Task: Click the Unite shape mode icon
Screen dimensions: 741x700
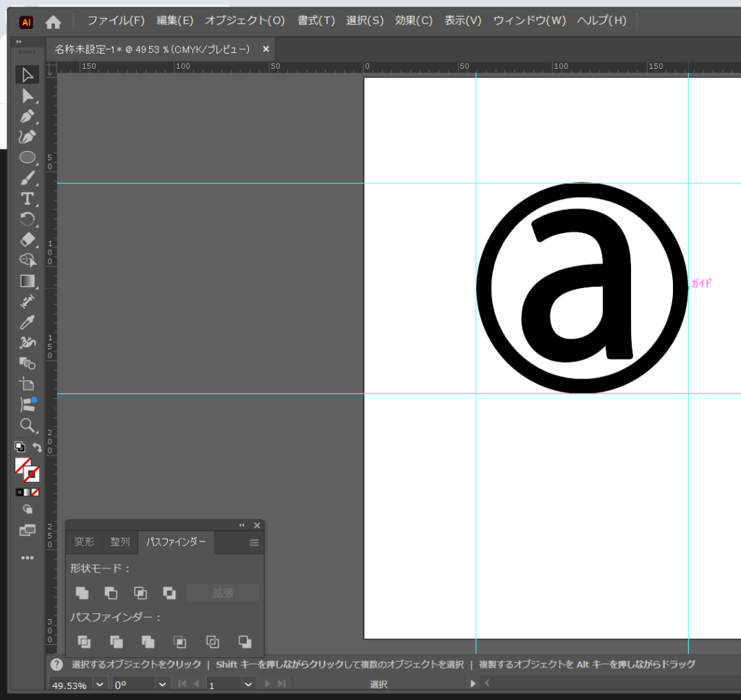Action: [x=82, y=593]
